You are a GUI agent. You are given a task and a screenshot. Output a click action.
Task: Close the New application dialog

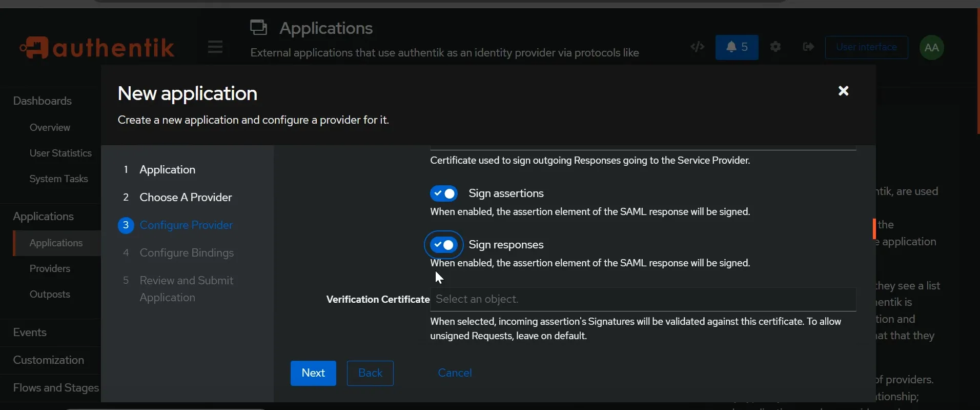tap(844, 91)
